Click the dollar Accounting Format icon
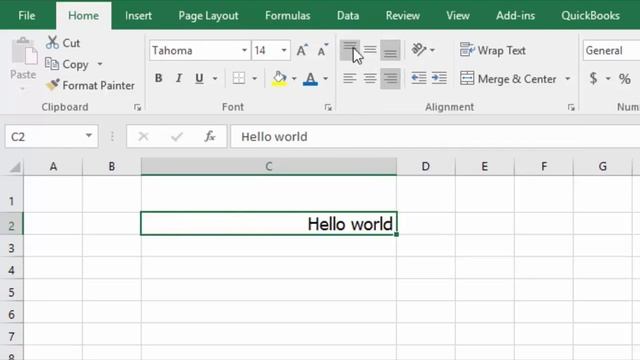Image resolution: width=640 pixels, height=360 pixels. [x=593, y=78]
